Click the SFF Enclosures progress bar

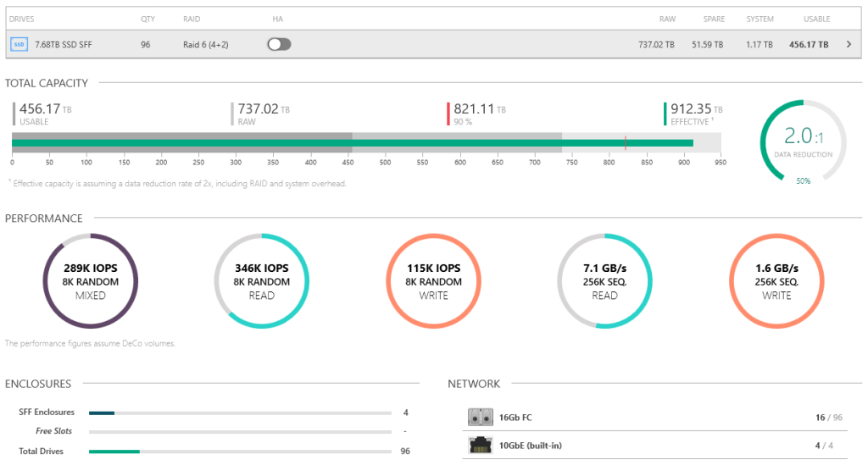(x=239, y=413)
